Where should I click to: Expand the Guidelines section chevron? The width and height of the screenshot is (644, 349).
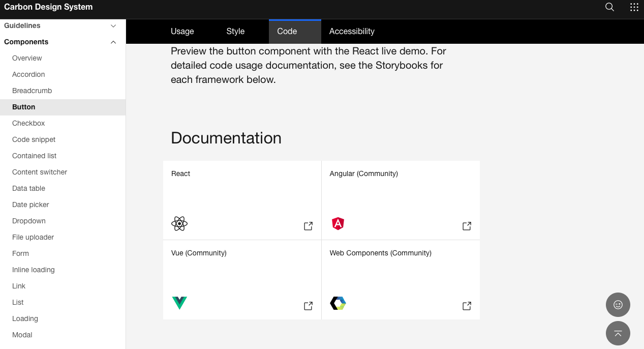click(x=113, y=26)
